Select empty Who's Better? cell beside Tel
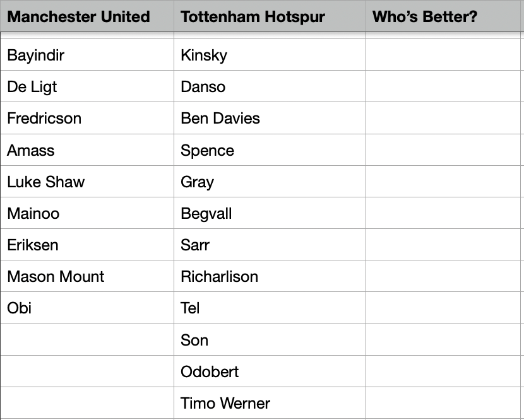 (444, 308)
